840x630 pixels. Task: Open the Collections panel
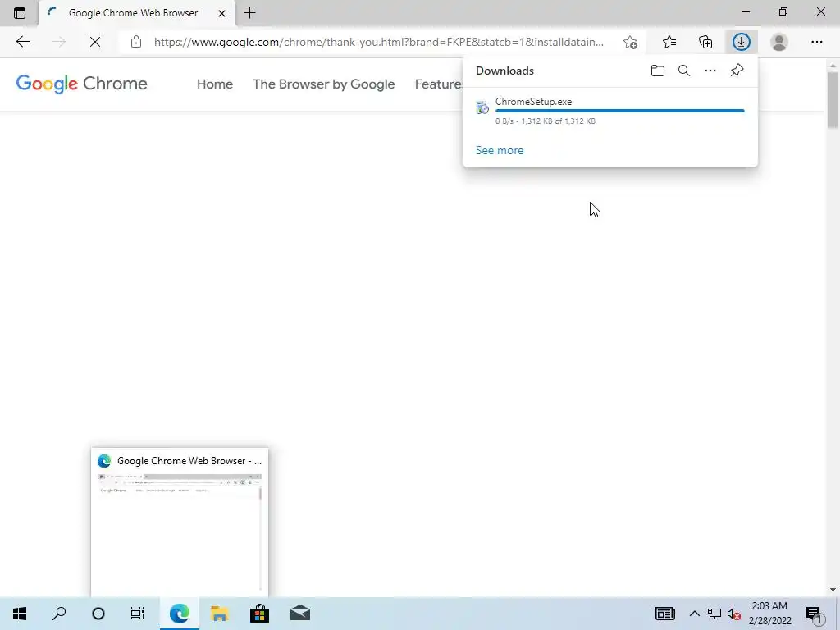coord(705,42)
